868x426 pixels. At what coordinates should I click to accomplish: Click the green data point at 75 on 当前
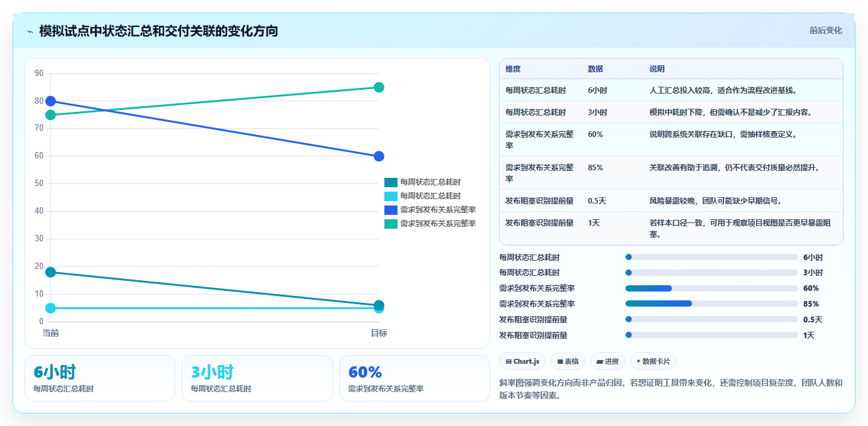coord(51,115)
